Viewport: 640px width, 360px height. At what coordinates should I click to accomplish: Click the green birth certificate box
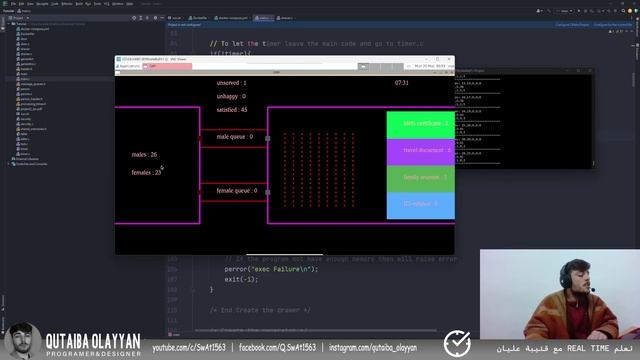[420, 124]
